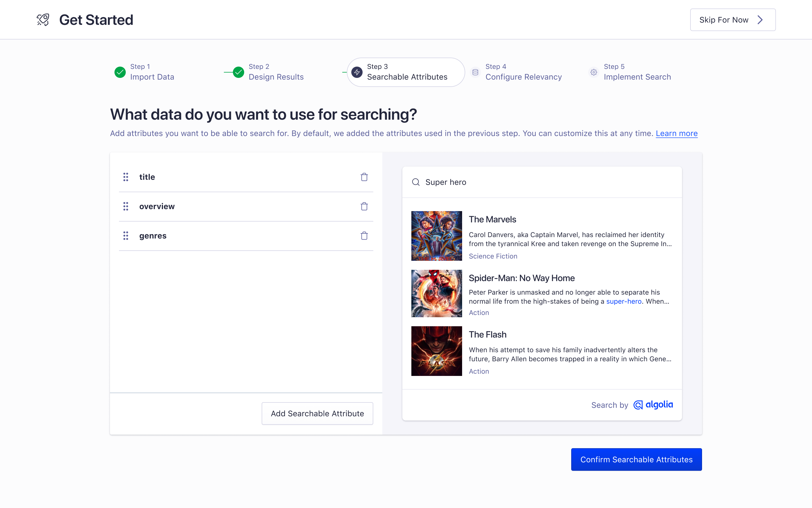Focus the Super hero search field
This screenshot has width=812, height=508.
[x=542, y=182]
